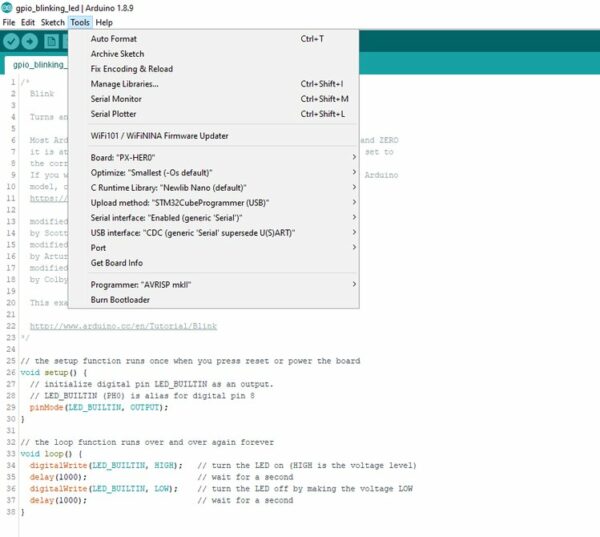Image resolution: width=600 pixels, height=537 pixels.
Task: Click the arduino.cc Tutorial Blink link
Action: pyautogui.click(x=123, y=326)
